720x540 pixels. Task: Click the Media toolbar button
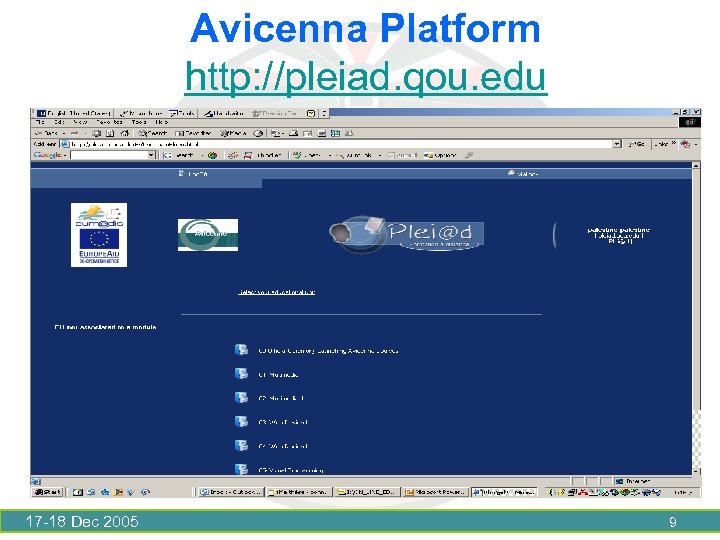point(233,133)
